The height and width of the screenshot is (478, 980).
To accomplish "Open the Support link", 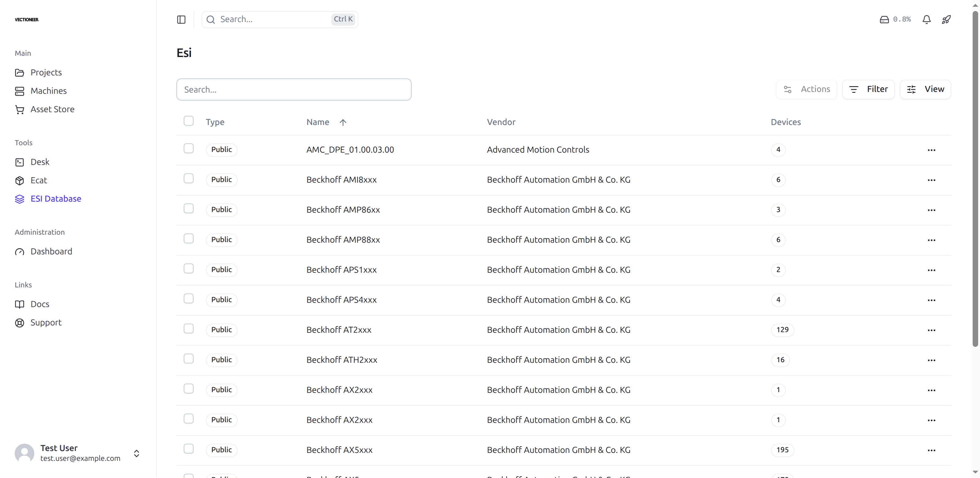I will (46, 322).
